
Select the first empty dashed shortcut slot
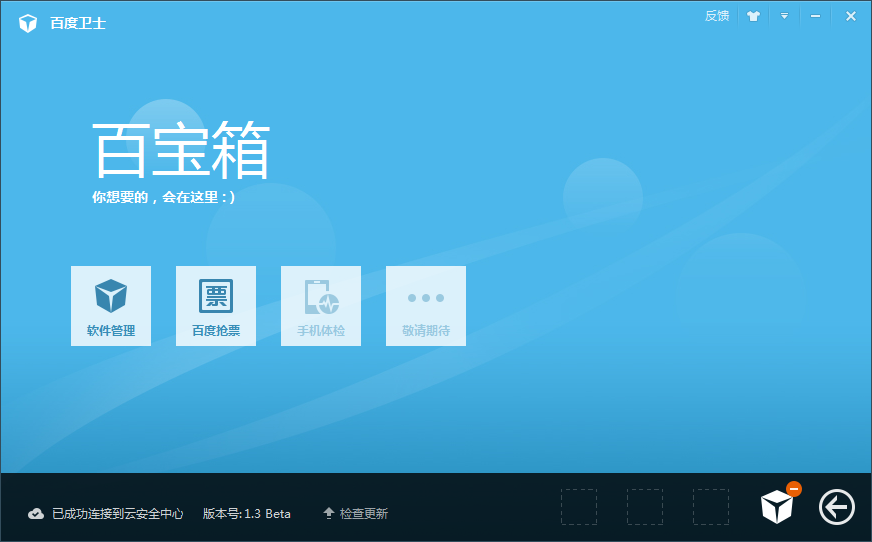coord(579,507)
